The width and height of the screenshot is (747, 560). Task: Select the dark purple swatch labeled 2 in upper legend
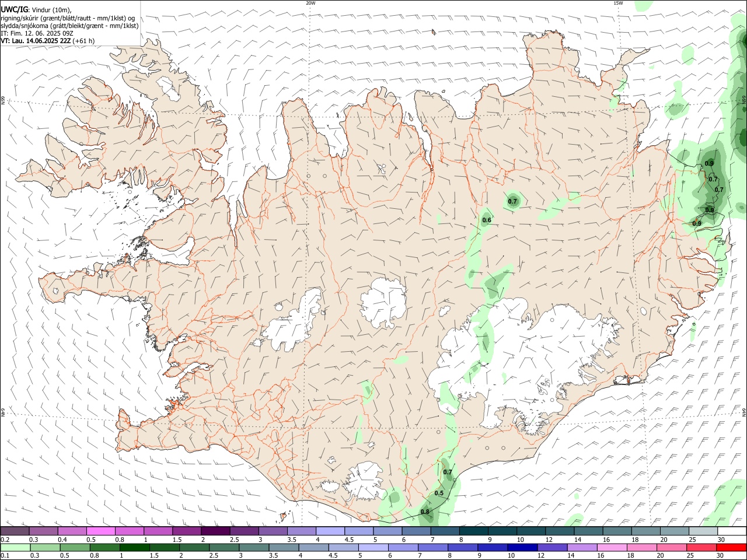[215, 531]
